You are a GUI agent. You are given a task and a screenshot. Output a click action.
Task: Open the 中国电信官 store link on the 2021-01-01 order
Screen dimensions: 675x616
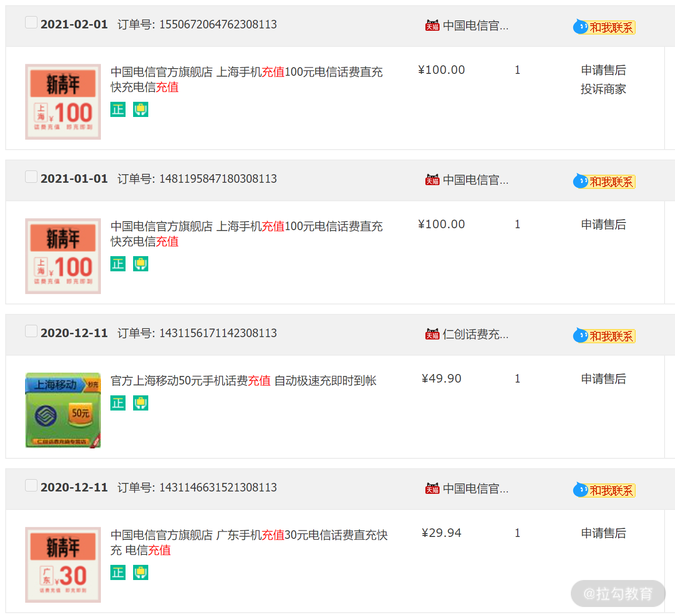point(475,180)
